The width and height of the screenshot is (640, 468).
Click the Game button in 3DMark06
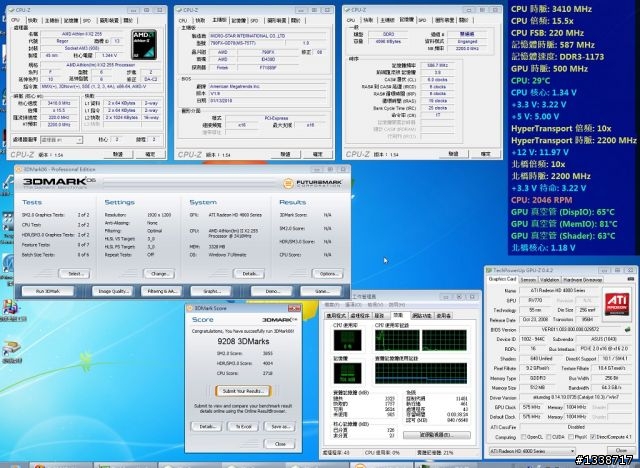322,291
